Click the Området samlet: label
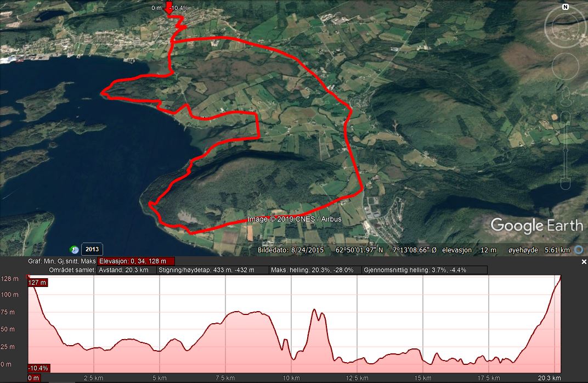The height and width of the screenshot is (383, 588). (72, 270)
